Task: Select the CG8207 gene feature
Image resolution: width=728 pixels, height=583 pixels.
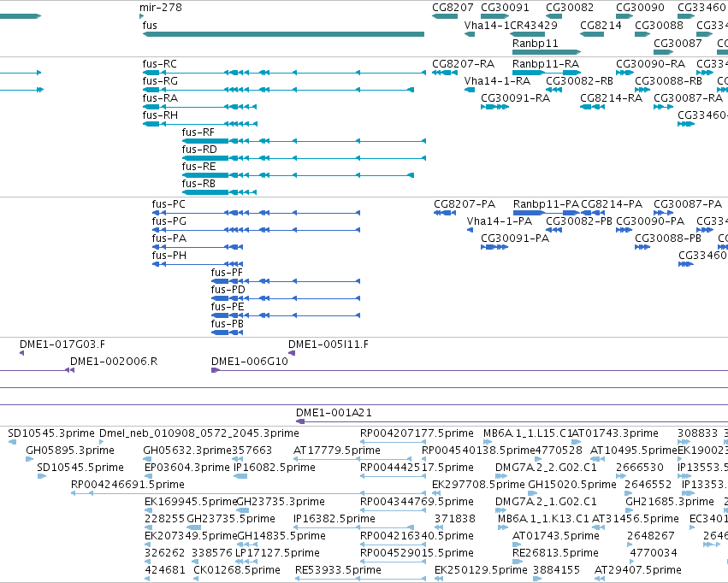Action: click(x=444, y=16)
